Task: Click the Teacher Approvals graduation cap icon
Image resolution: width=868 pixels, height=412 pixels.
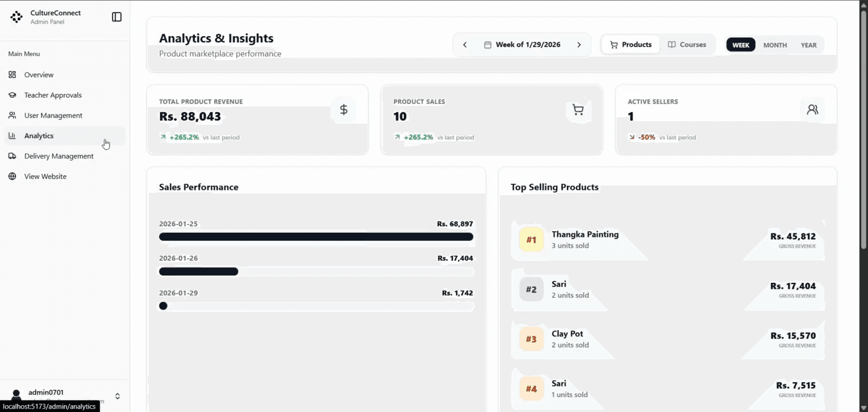Action: pos(12,95)
